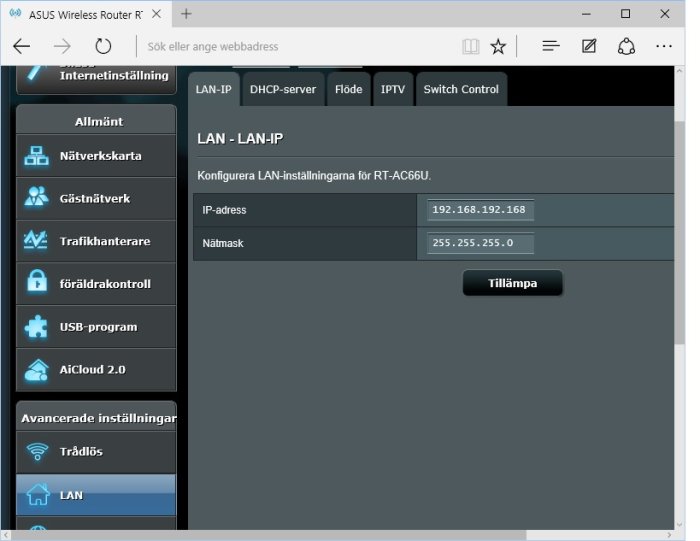Open Gästnätverk guest network icon
The height and width of the screenshot is (541, 700).
[x=37, y=198]
